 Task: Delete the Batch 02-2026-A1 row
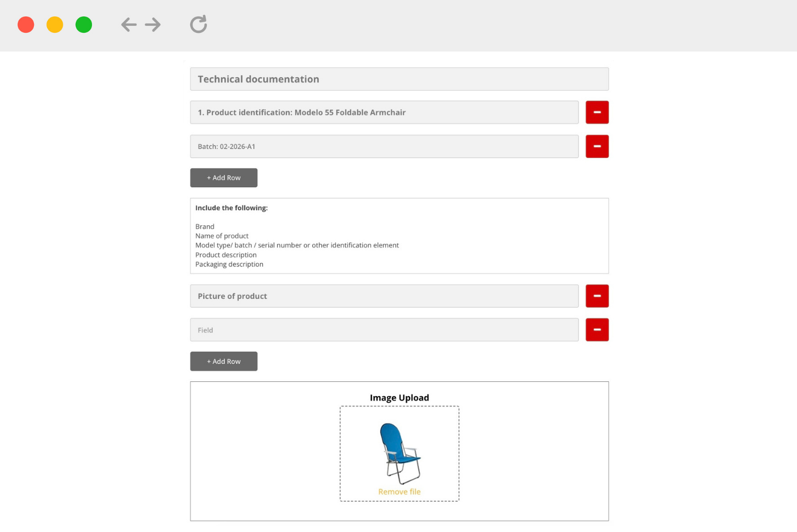pos(597,146)
